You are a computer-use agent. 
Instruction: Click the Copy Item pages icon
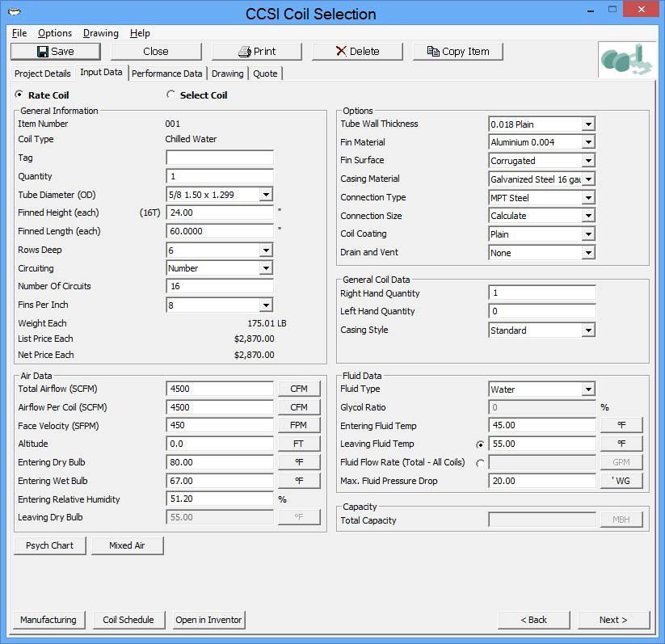[433, 51]
